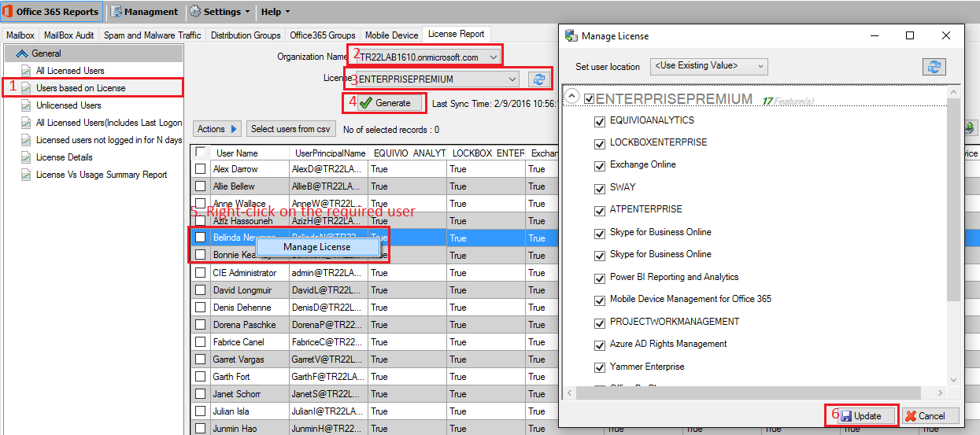This screenshot has width=980, height=435.
Task: Collapse the ENTERPRISEPREMIUM feature list
Action: 573,98
